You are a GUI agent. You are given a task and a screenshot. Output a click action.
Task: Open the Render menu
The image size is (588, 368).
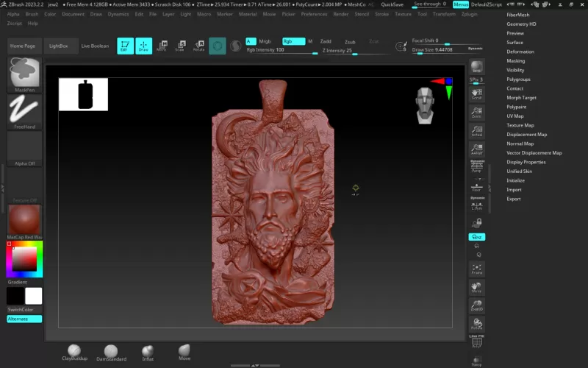click(341, 14)
